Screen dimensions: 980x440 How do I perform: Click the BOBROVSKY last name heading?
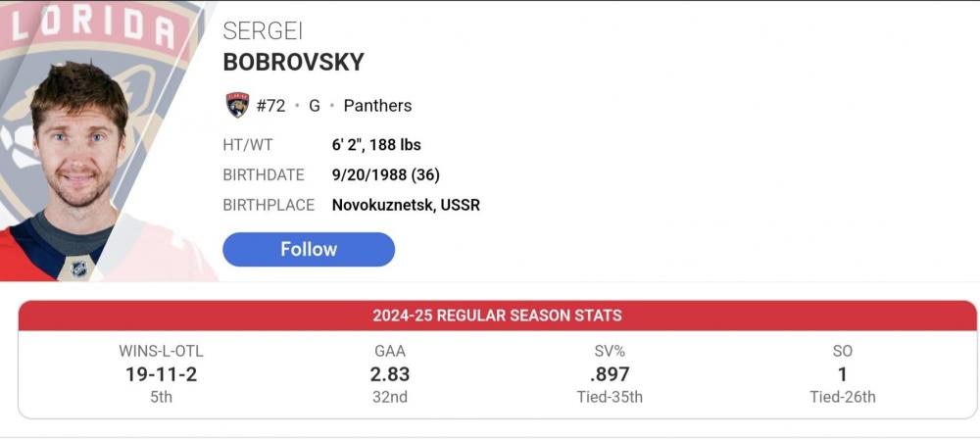click(293, 62)
